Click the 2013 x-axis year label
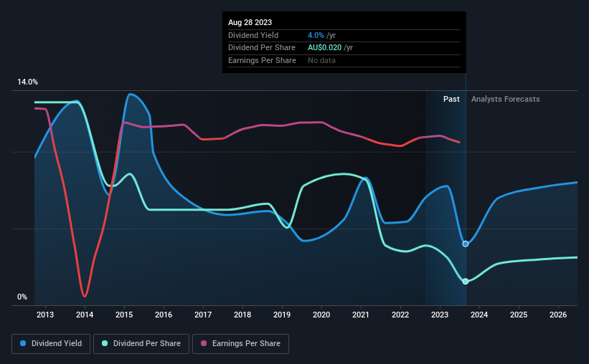 [45, 315]
